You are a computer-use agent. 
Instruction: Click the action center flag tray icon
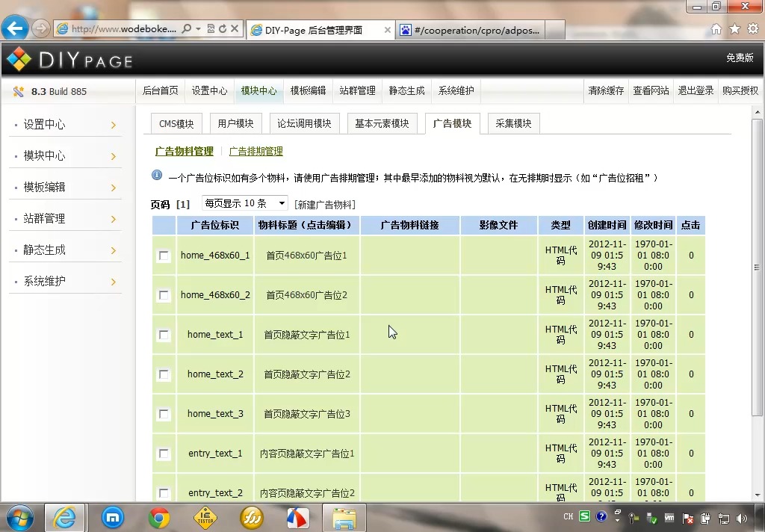[688, 519]
